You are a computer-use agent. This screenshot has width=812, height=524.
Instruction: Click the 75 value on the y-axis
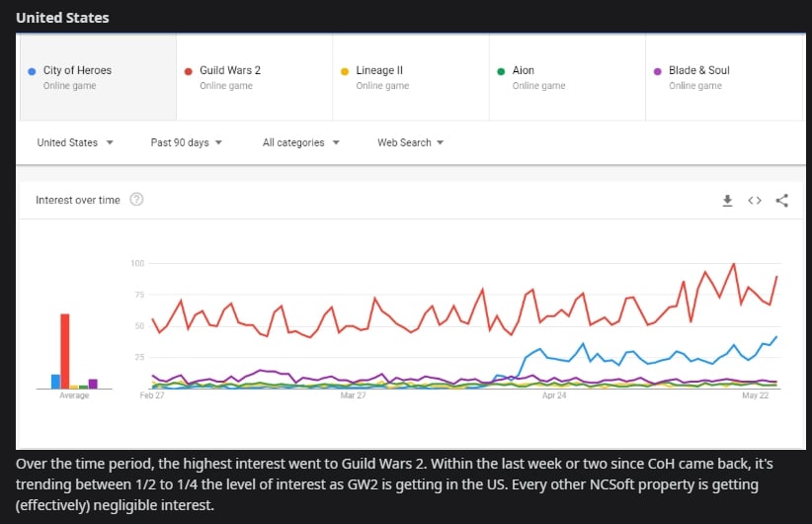tap(139, 295)
